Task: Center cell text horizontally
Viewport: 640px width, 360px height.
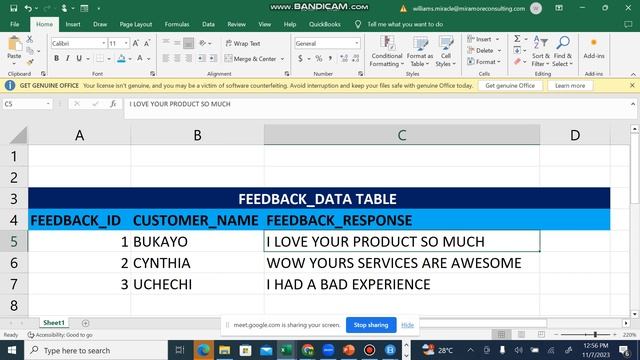Action: [x=177, y=58]
